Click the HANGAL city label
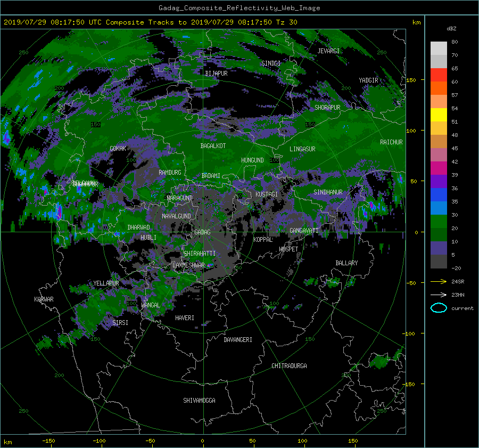 click(x=150, y=305)
